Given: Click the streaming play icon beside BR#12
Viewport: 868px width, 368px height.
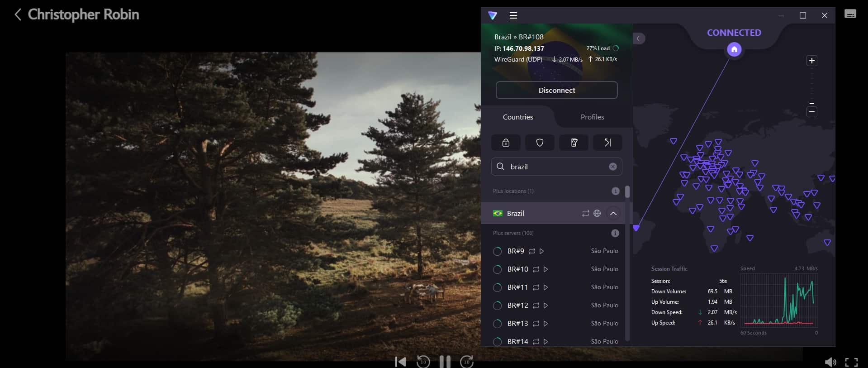Looking at the screenshot, I should click(545, 305).
